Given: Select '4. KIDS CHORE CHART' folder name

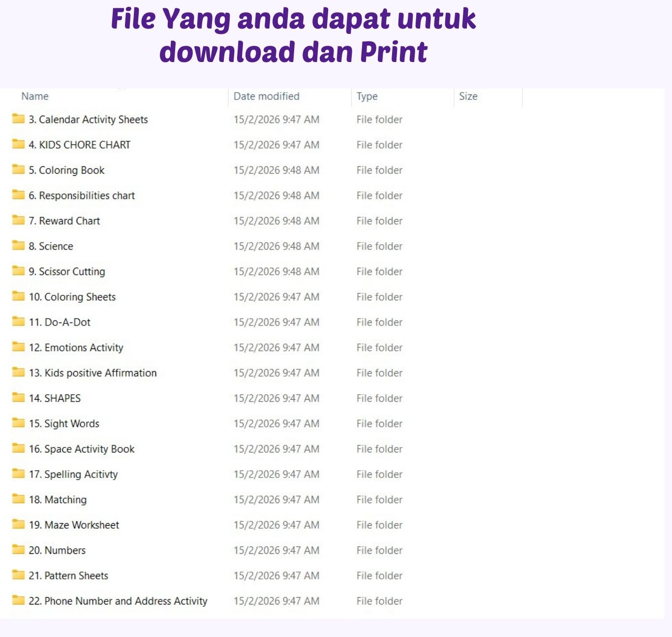Looking at the screenshot, I should [x=80, y=145].
